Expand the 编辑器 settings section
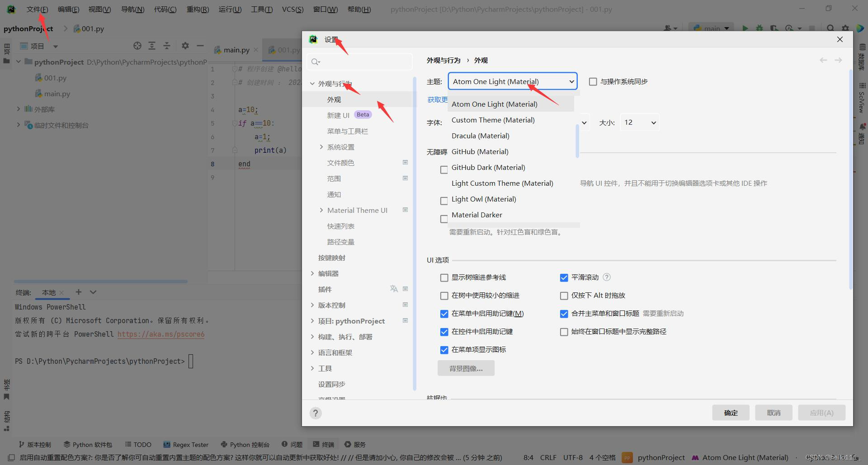 [x=312, y=273]
